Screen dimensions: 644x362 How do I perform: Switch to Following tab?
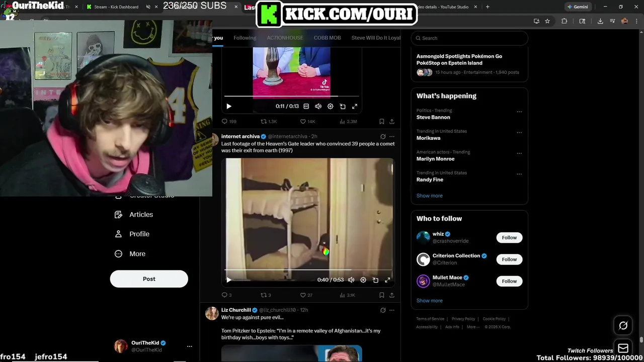[245, 38]
